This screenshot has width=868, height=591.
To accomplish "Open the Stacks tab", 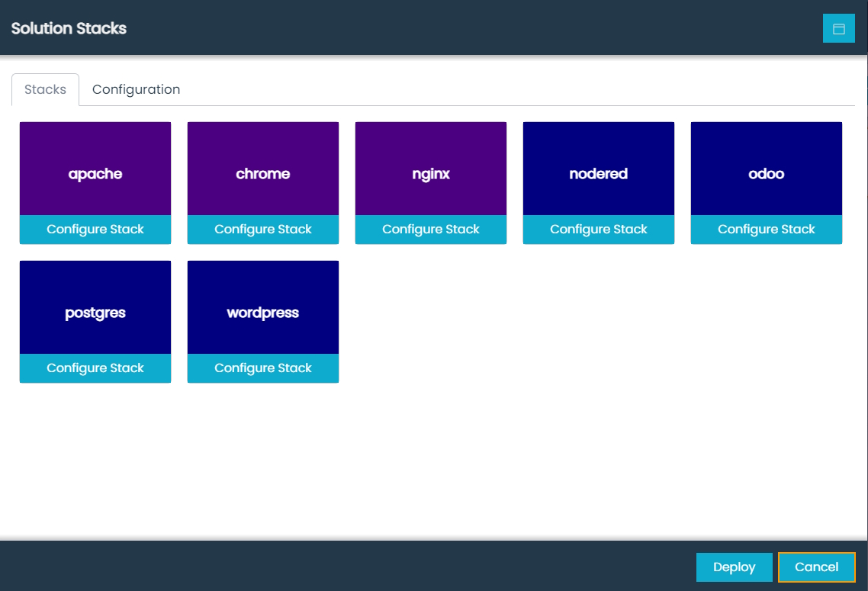I will click(x=44, y=89).
